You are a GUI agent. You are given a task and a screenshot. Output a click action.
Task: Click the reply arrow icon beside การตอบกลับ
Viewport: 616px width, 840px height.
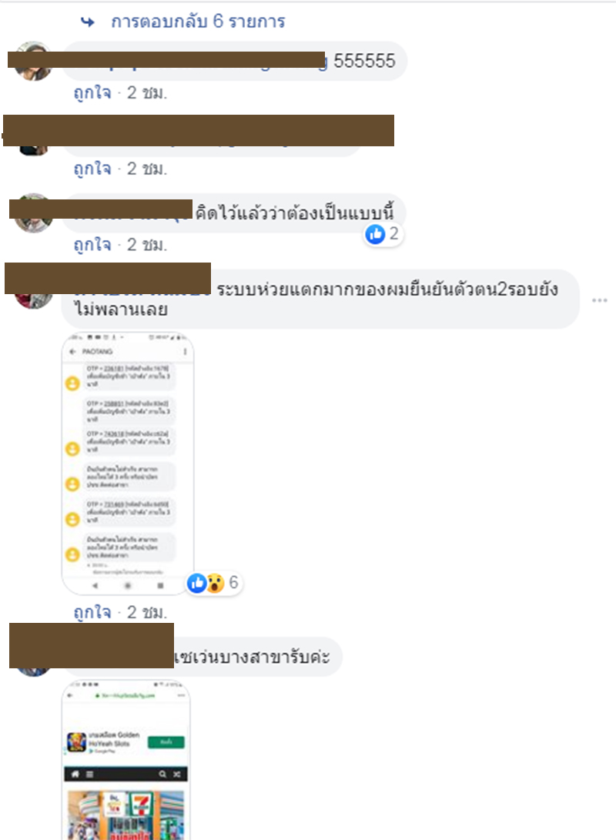tap(88, 22)
